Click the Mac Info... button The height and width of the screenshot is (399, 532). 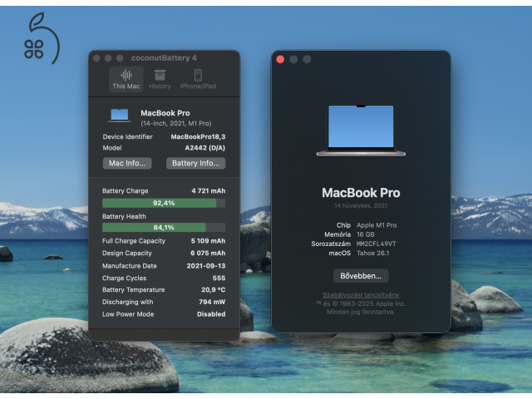(127, 163)
